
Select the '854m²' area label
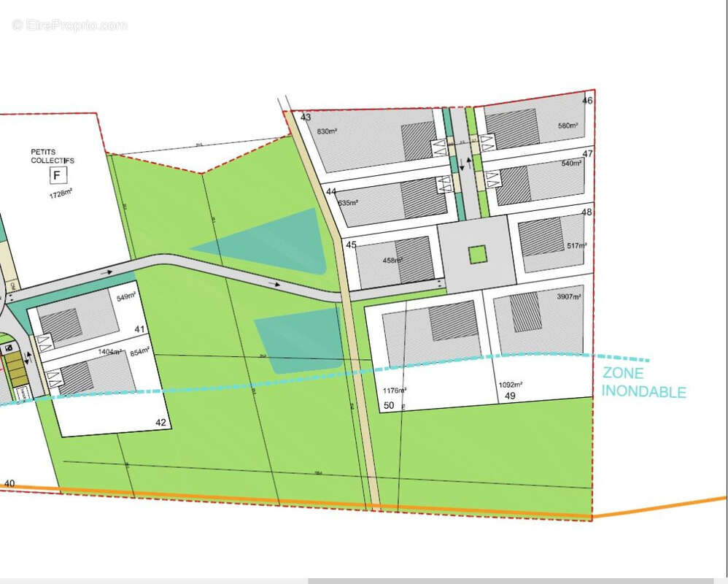tap(140, 352)
